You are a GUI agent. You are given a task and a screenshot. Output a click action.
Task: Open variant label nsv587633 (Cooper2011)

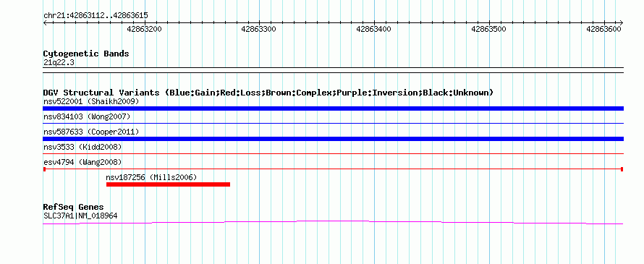pyautogui.click(x=91, y=132)
